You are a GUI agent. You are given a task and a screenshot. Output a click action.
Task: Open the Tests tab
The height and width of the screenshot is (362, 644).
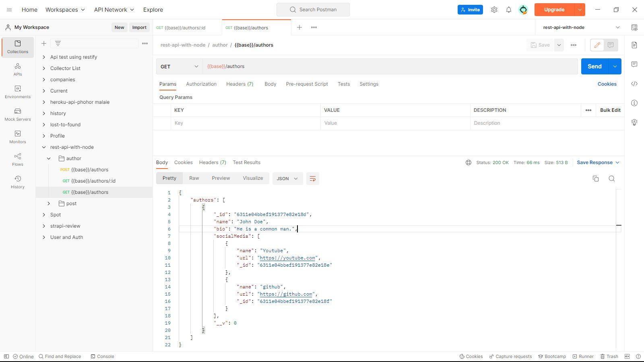click(x=344, y=84)
